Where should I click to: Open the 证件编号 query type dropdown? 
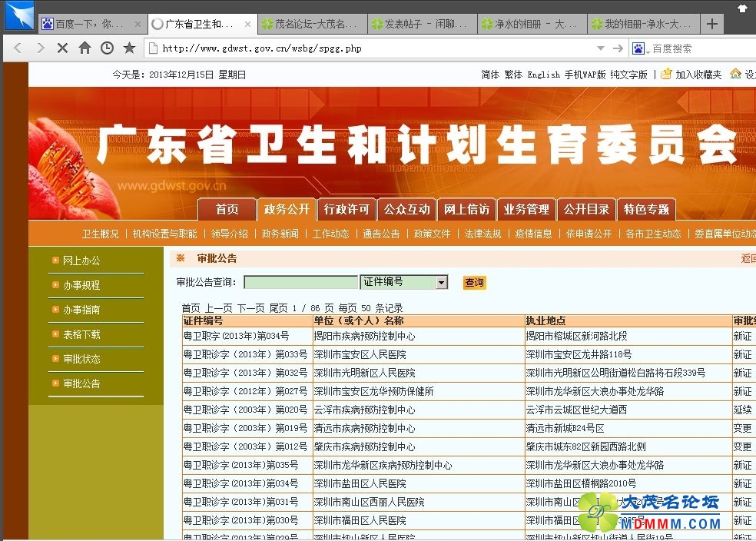pyautogui.click(x=441, y=282)
